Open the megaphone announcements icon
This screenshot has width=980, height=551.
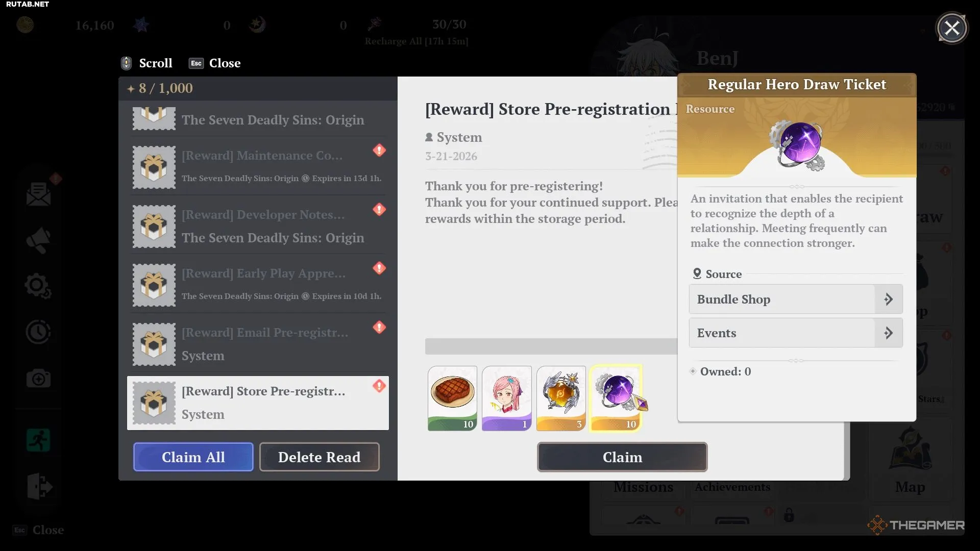(x=39, y=241)
